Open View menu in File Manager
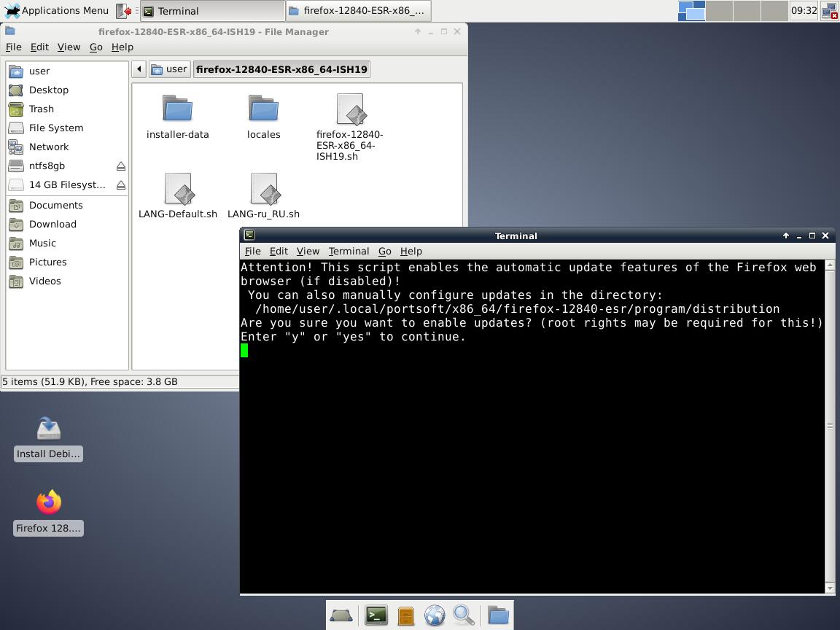The height and width of the screenshot is (630, 840). [69, 47]
